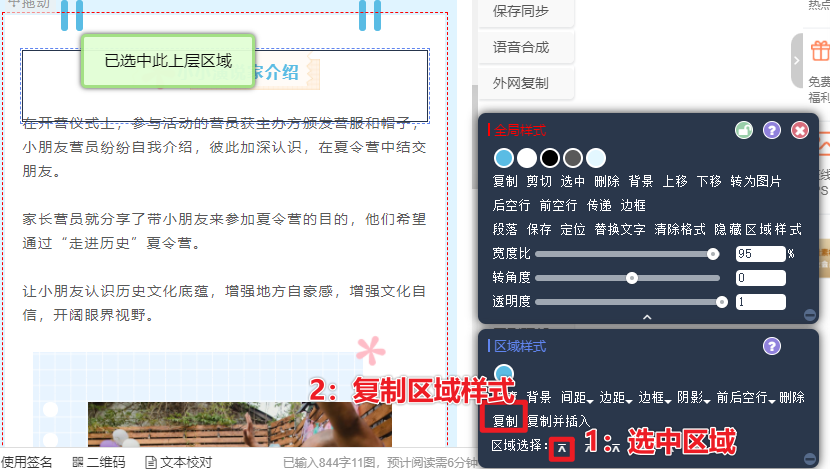
Task: Edit the 转角度 value field showing 0
Action: [x=761, y=278]
